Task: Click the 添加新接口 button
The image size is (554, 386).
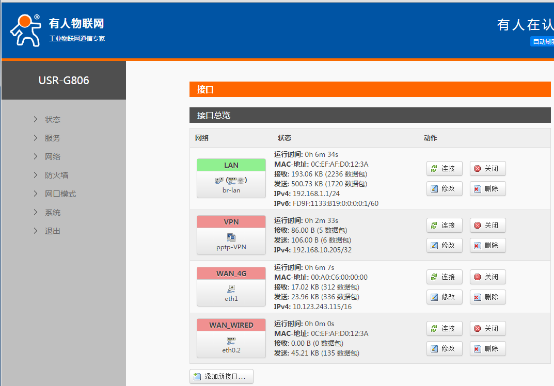Action: [222, 376]
